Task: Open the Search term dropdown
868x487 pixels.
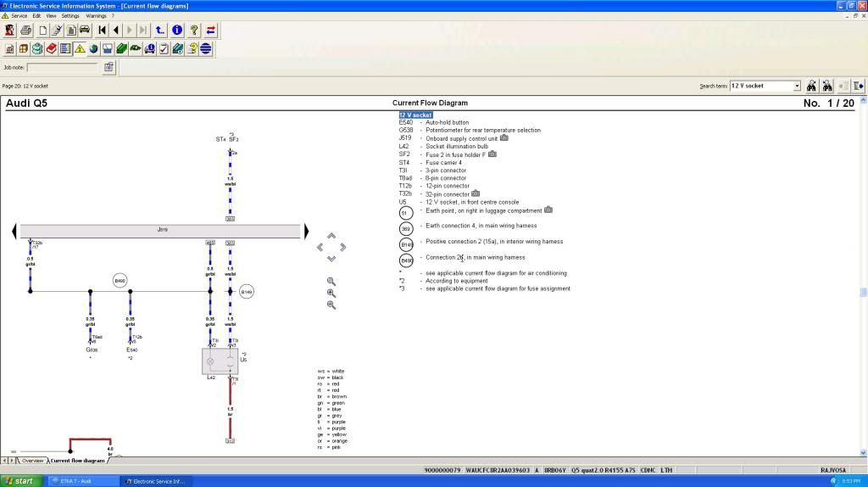Action: point(797,86)
